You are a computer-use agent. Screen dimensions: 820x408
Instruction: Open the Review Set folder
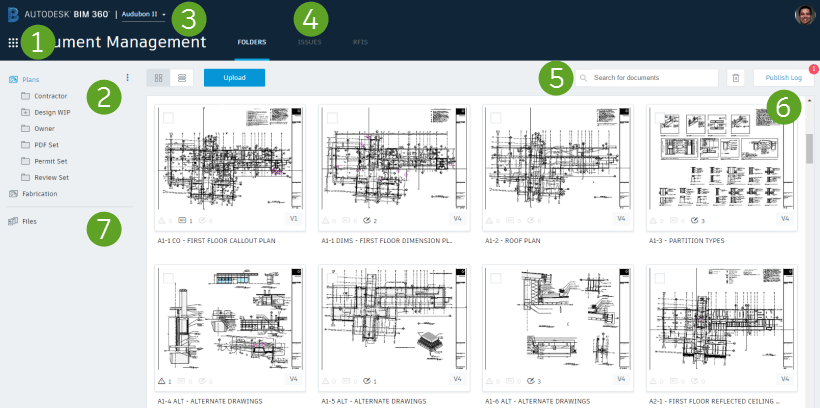pos(51,177)
